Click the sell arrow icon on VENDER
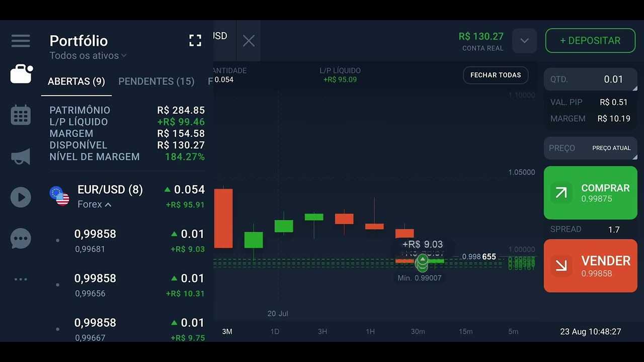 click(x=561, y=266)
